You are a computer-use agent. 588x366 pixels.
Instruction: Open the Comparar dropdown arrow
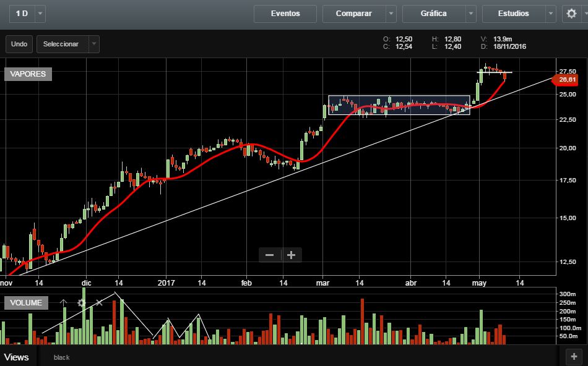391,14
